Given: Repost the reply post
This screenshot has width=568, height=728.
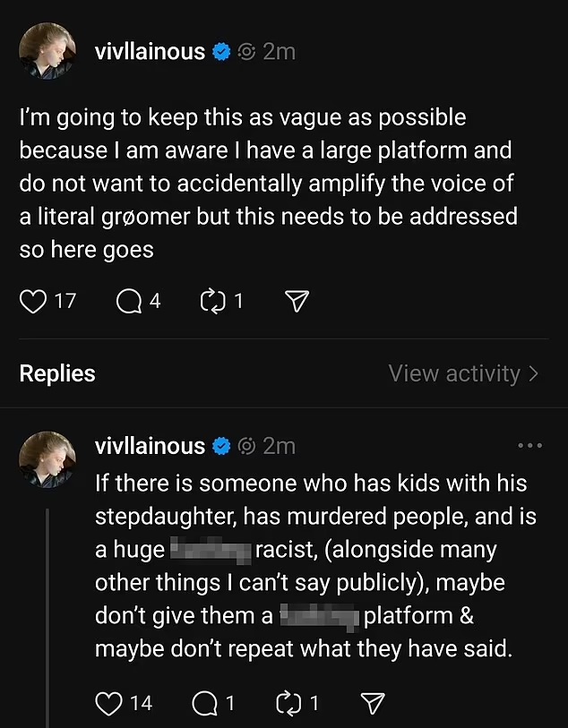Looking at the screenshot, I should click(288, 703).
